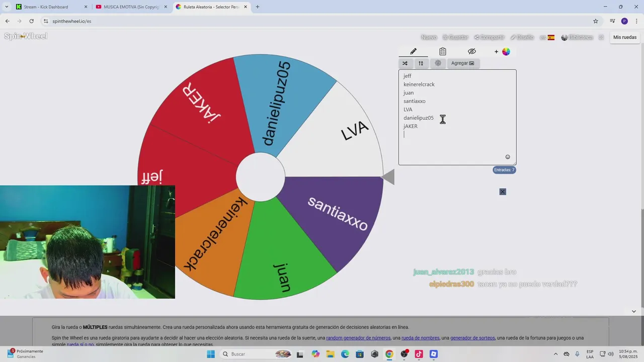Open the wheel settings gear button
This screenshot has width=644, height=362.
pyautogui.click(x=438, y=63)
